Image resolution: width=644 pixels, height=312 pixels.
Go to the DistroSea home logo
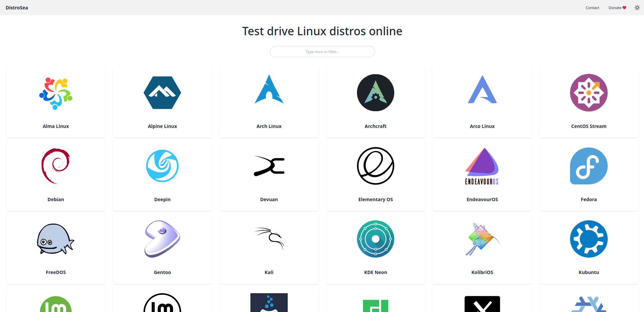(17, 8)
